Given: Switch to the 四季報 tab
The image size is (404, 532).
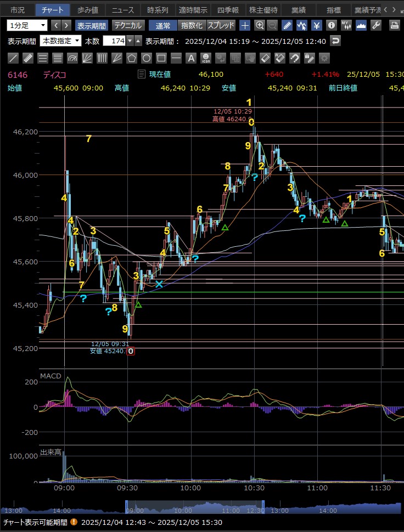Looking at the screenshot, I should point(227,10).
